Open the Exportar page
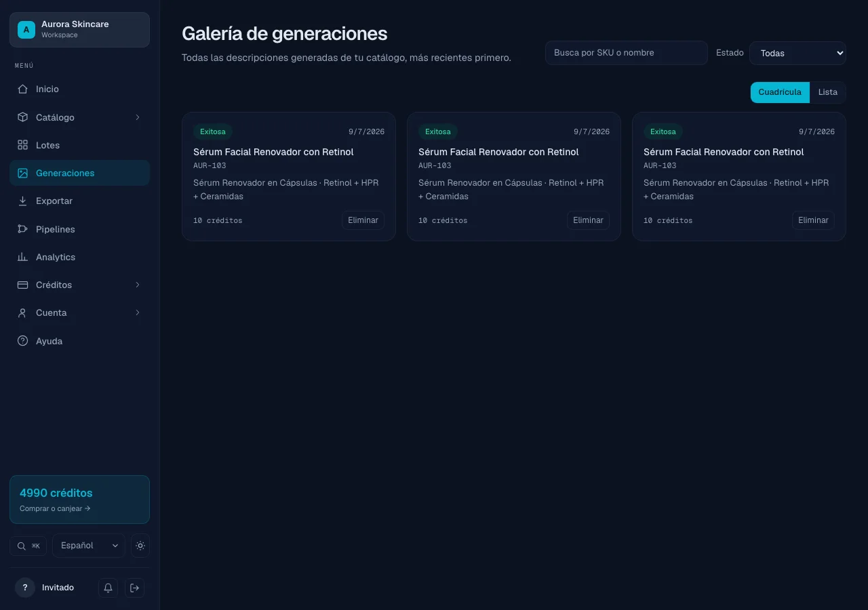Screen dimensions: 868x610 tap(79, 201)
